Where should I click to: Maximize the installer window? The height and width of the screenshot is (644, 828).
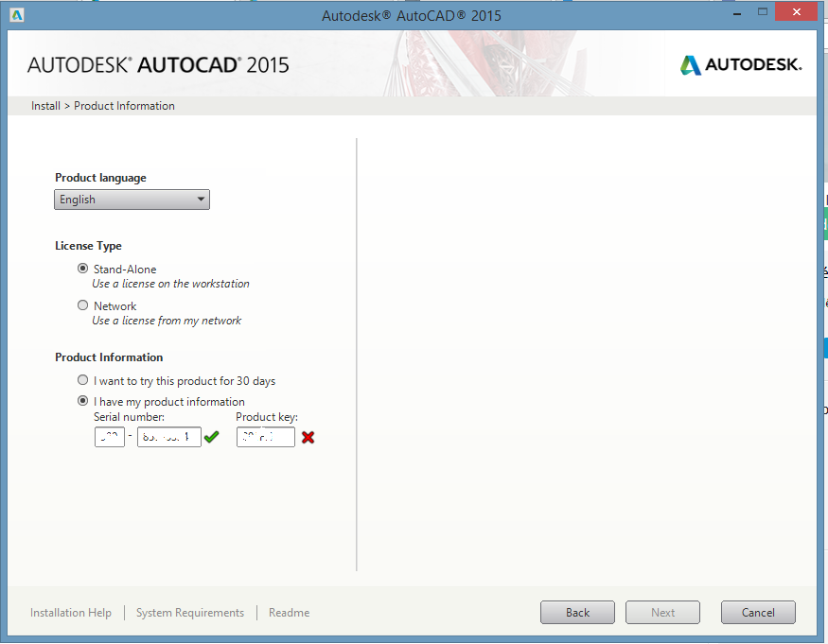763,12
